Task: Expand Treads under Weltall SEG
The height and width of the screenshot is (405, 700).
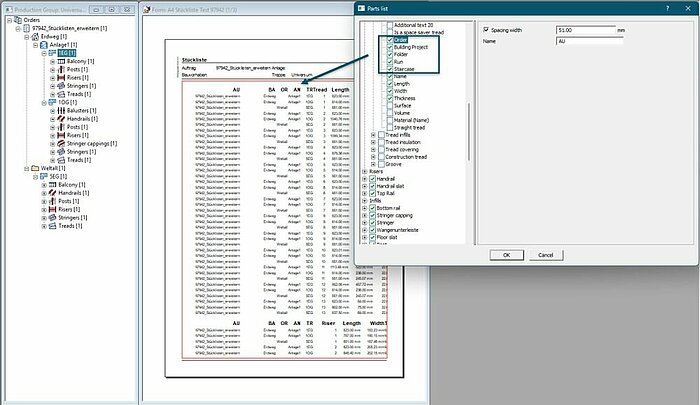Action: point(44,226)
